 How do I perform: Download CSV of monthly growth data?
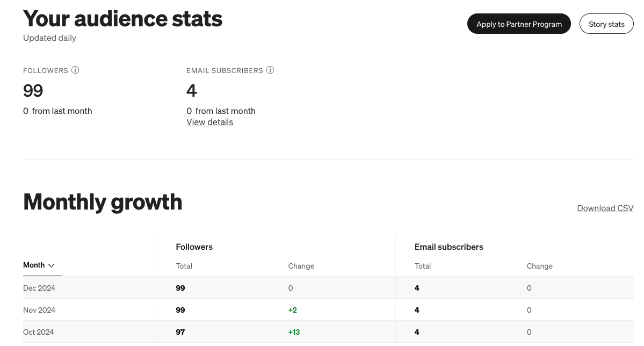coord(605,208)
